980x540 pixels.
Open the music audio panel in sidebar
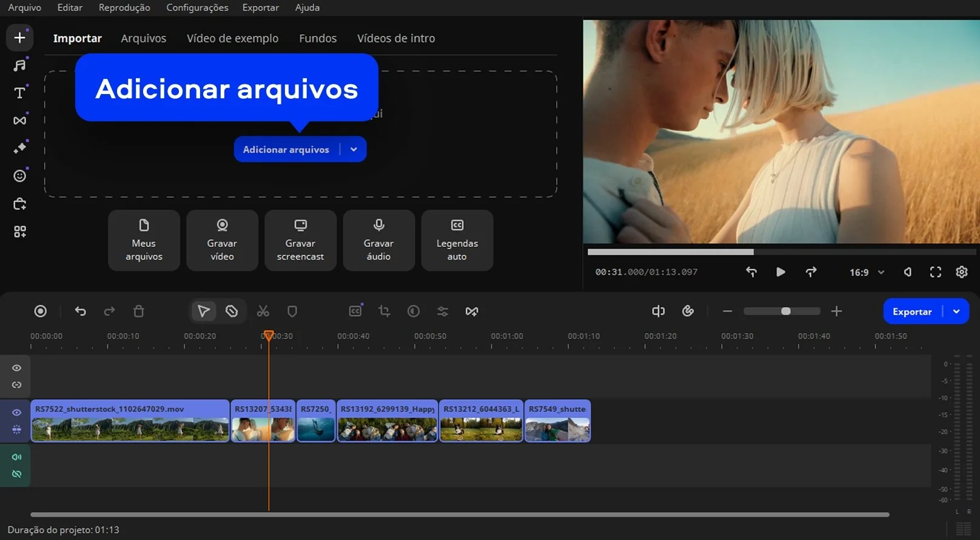click(x=19, y=66)
